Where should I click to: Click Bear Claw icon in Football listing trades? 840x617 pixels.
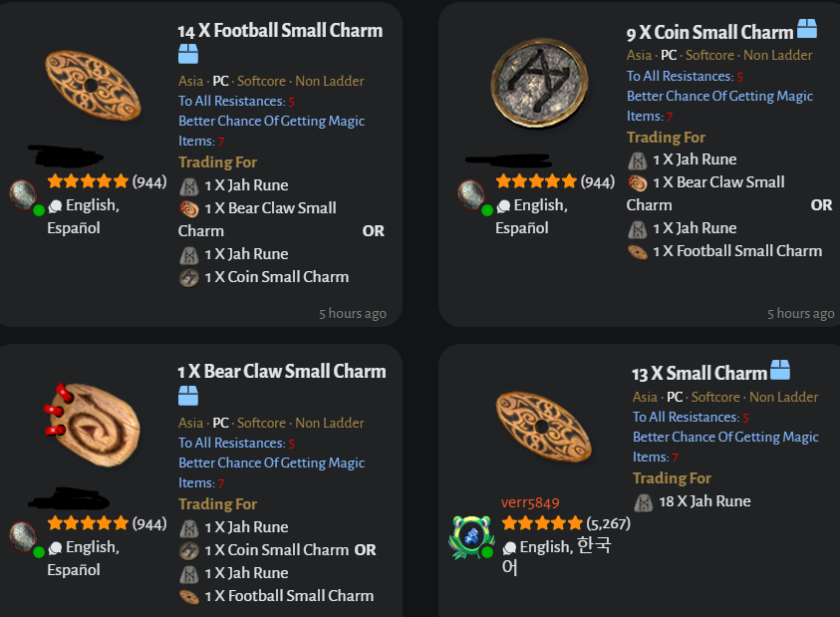(x=189, y=208)
